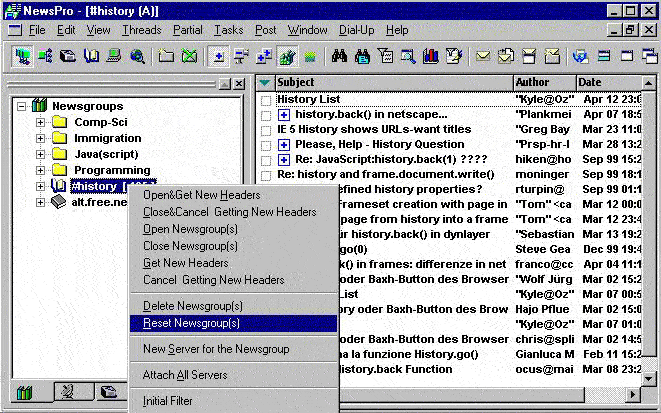Click the single blue plus expand icon
The width and height of the screenshot is (661, 413).
point(218,56)
